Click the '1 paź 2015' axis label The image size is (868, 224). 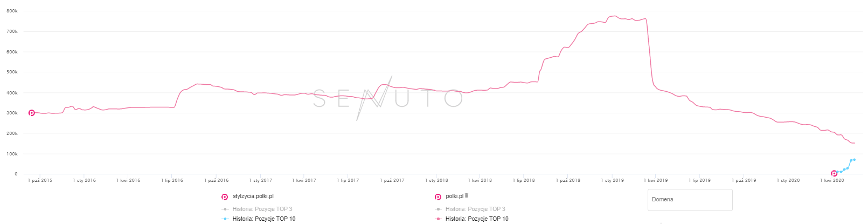point(40,180)
